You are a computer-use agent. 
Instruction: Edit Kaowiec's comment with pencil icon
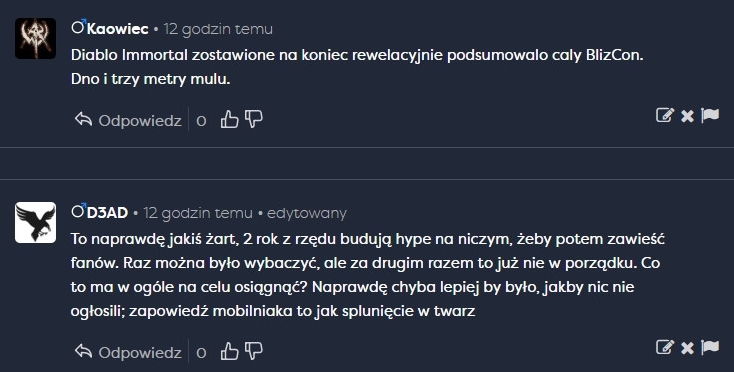665,115
